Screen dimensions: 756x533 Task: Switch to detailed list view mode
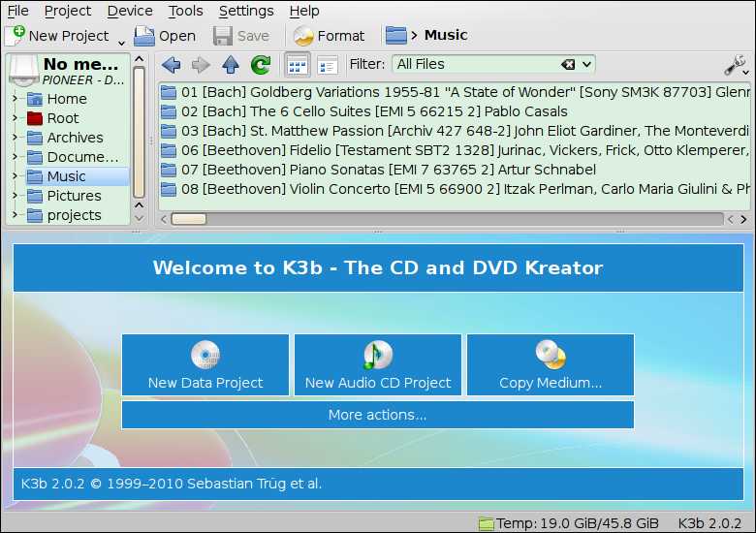coord(328,65)
